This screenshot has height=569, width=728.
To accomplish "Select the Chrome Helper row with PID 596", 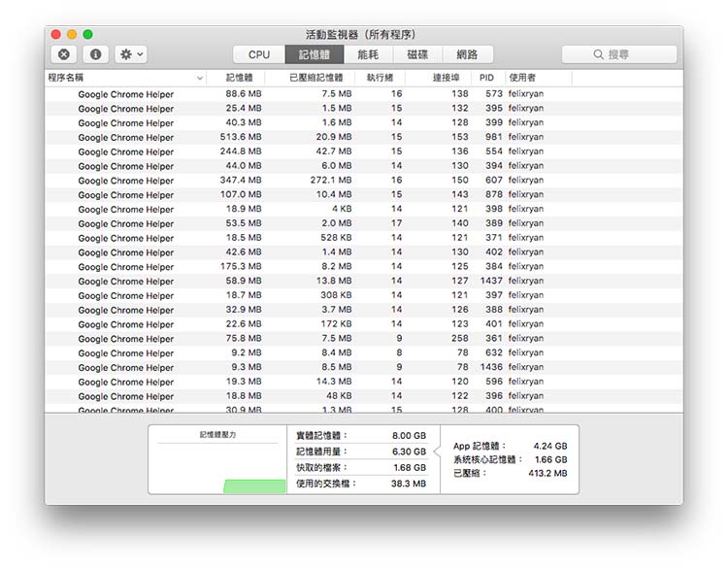I will pos(364,382).
